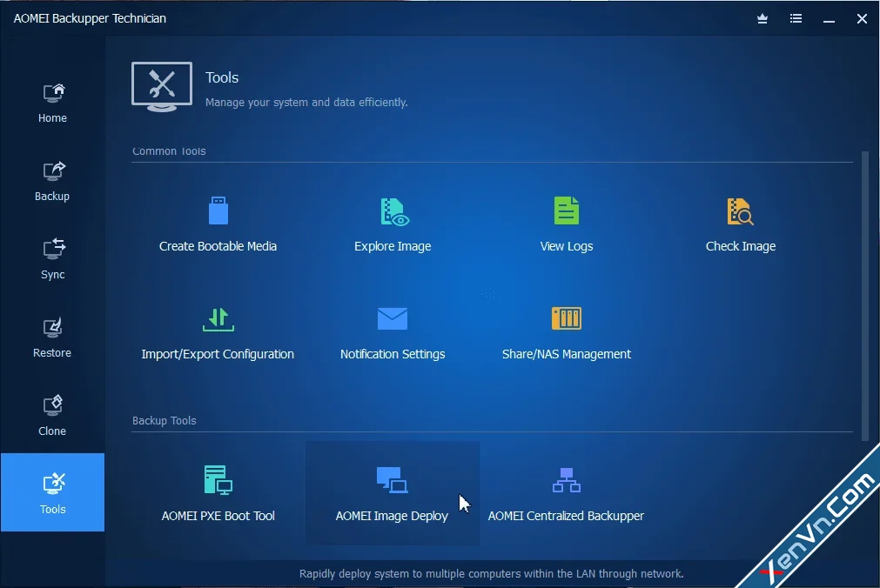Click the "Notification Settings" label

393,354
